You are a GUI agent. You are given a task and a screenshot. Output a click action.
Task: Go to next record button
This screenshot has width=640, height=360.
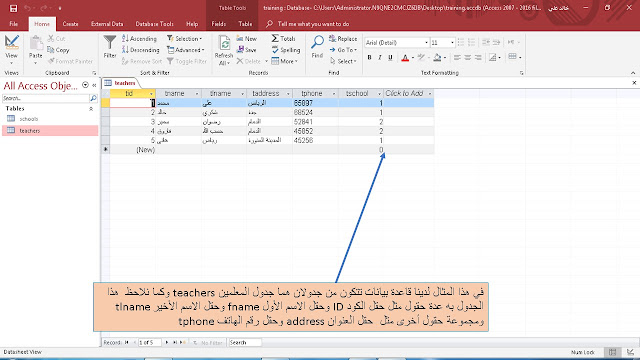coord(167,342)
